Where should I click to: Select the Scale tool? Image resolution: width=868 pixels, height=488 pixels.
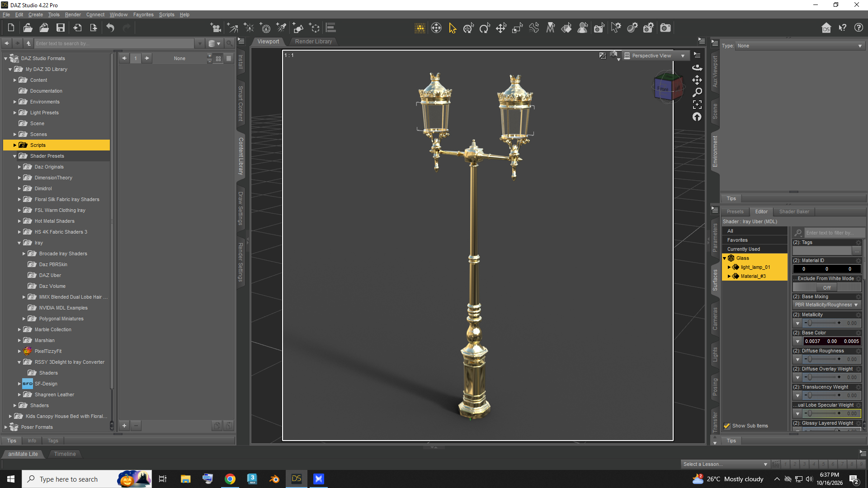[x=517, y=28]
